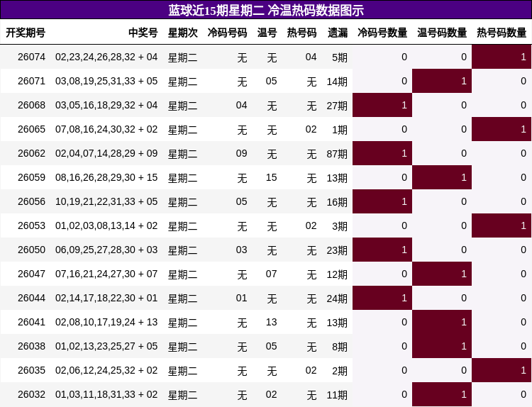The height and width of the screenshot is (407, 532).
Task: Select winning numbers 01,02,13,23,25,27 + 05
Action: pos(106,346)
